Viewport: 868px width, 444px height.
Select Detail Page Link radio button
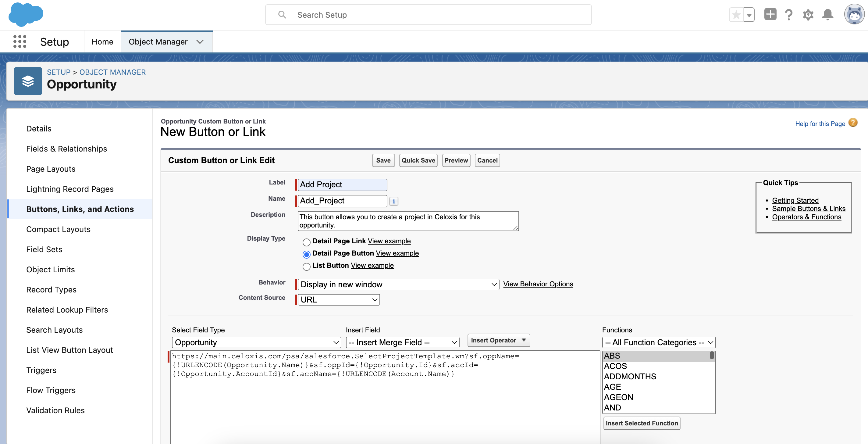[x=306, y=242]
